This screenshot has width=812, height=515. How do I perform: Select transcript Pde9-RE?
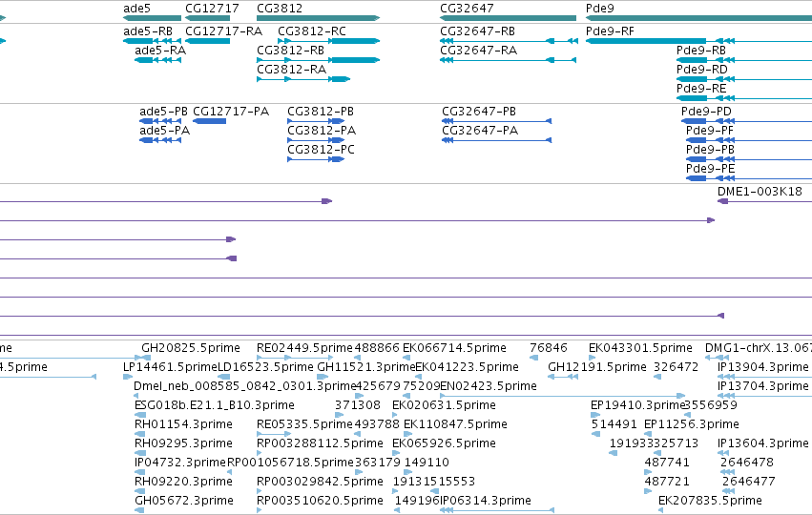point(701,89)
